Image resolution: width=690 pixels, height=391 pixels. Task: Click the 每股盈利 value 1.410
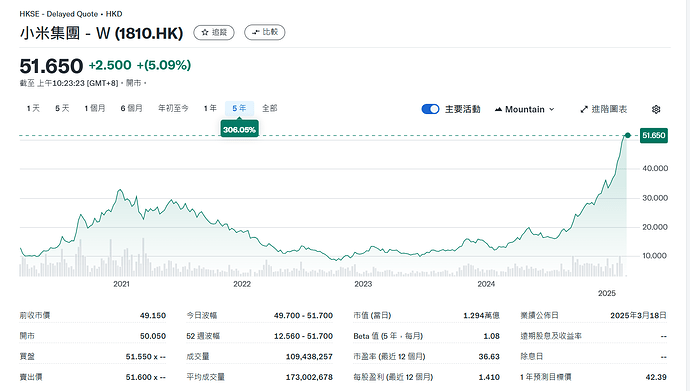489,377
